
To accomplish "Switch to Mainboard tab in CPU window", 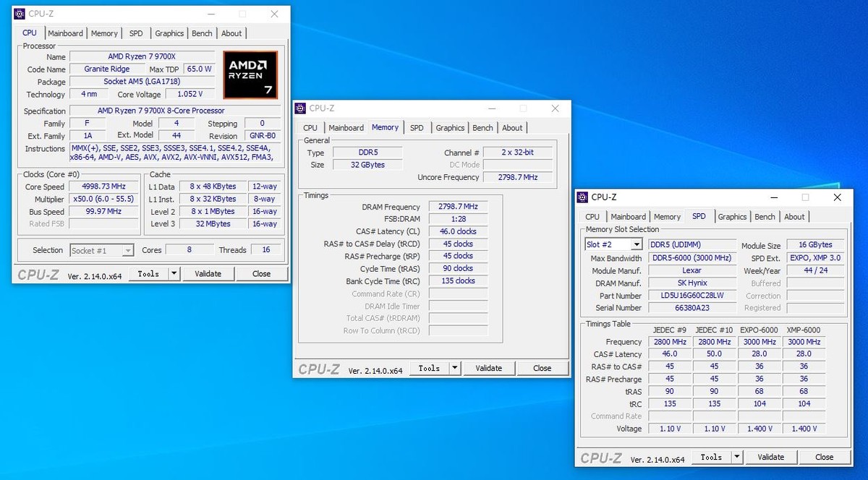I will pos(65,33).
